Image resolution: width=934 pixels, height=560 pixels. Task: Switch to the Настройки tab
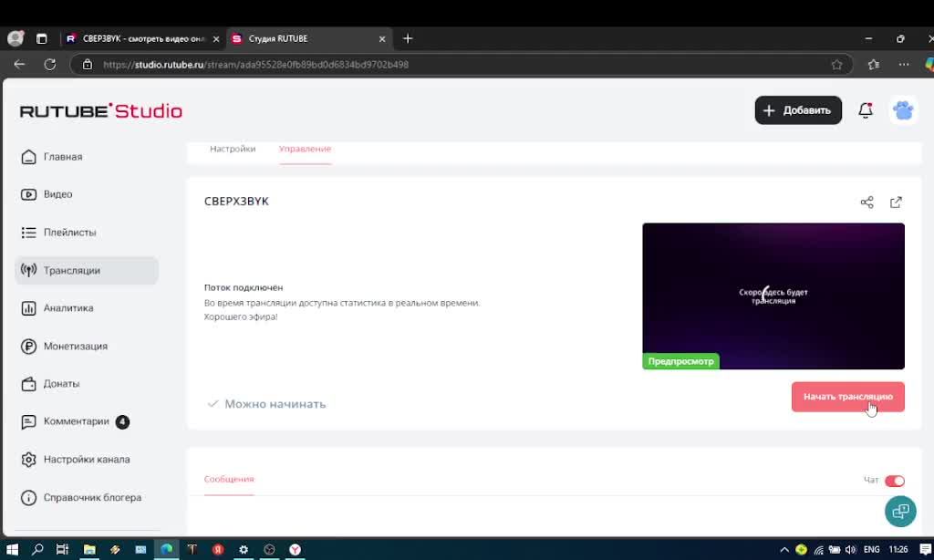point(233,149)
